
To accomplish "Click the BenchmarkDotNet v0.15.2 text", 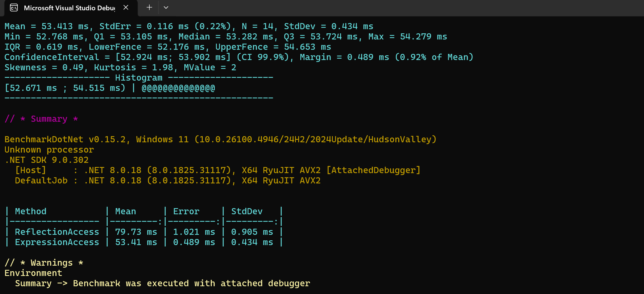I will click(x=65, y=139).
